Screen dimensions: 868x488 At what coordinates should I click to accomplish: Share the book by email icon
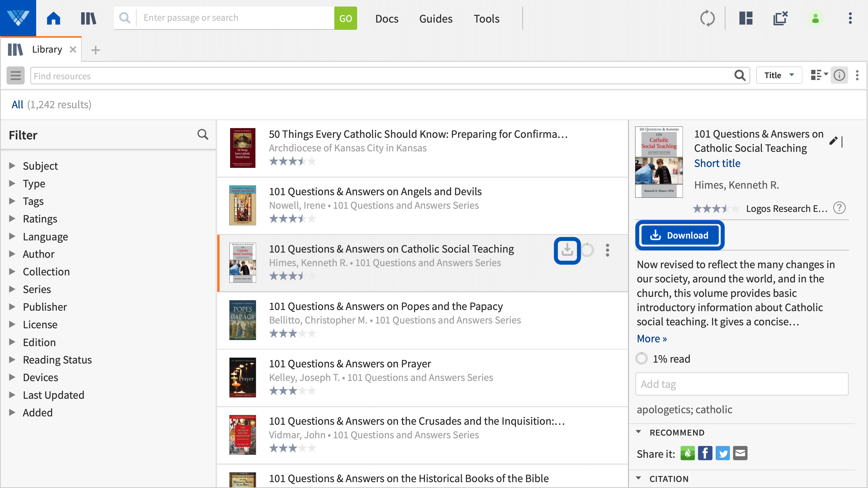(x=740, y=453)
